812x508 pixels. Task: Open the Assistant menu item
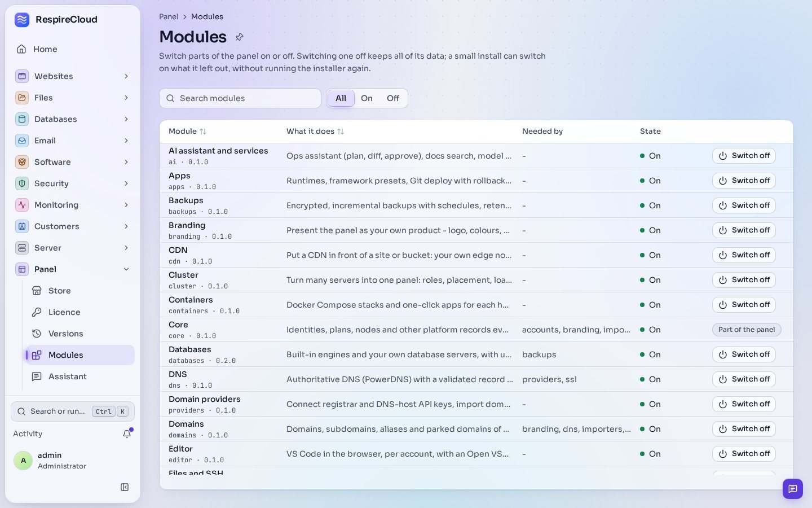80,376
